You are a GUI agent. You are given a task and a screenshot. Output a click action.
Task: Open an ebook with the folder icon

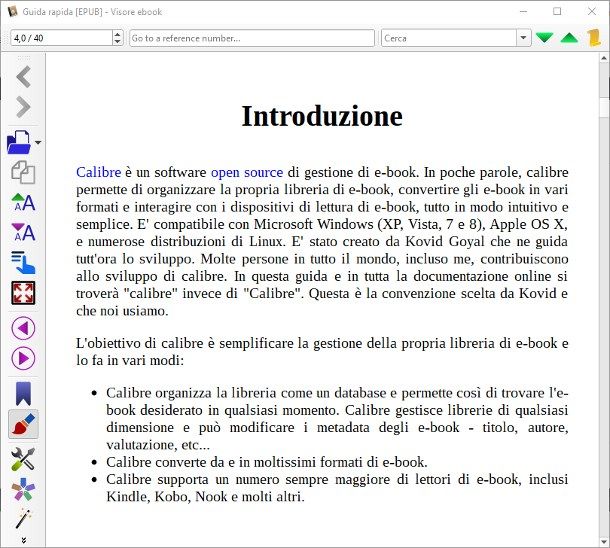coord(19,142)
